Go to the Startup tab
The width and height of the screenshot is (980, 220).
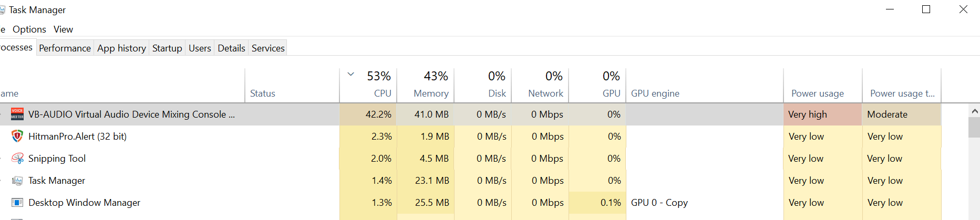(x=167, y=48)
